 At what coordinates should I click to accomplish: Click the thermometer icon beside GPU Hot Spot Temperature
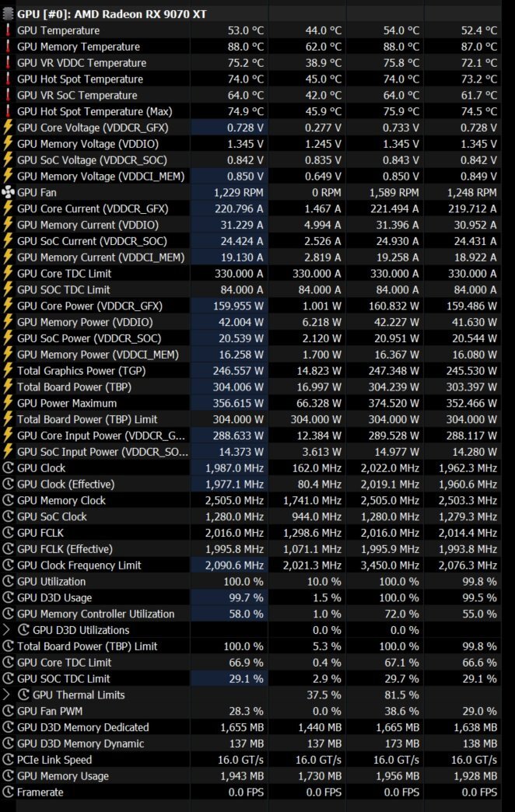(8, 79)
